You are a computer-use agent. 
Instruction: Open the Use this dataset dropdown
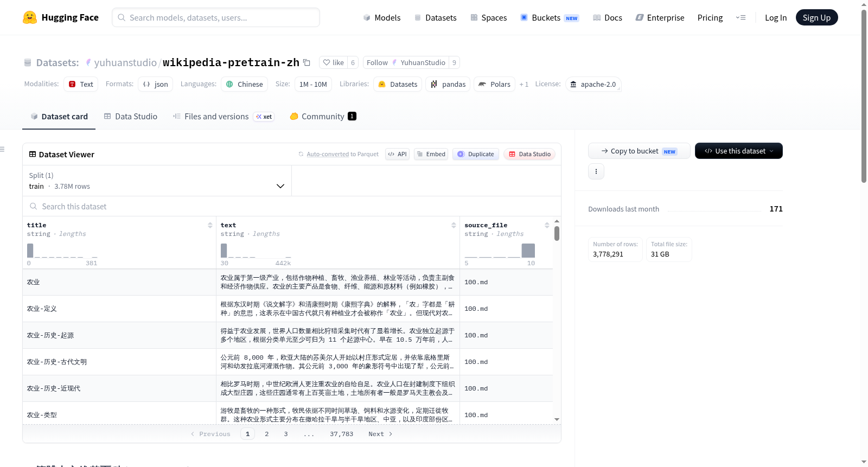coord(739,151)
